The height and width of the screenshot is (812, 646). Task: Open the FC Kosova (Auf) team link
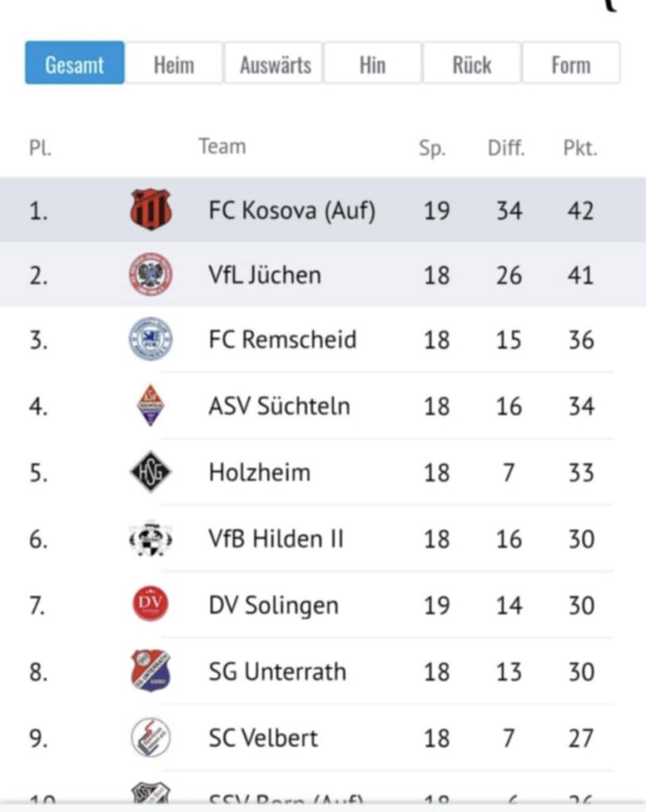coord(292,211)
